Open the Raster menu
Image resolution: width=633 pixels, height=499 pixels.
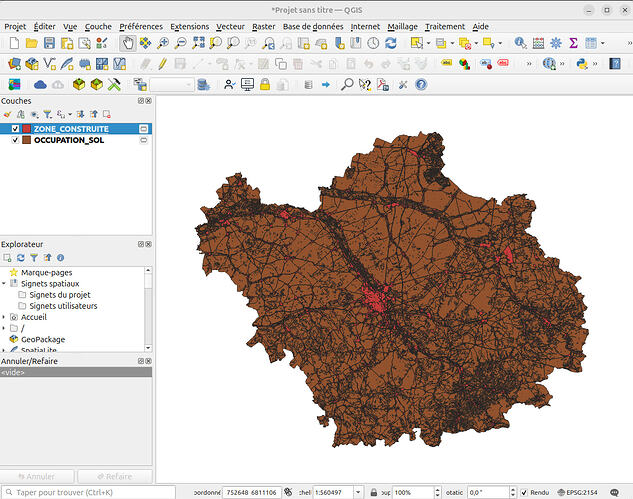pyautogui.click(x=264, y=27)
